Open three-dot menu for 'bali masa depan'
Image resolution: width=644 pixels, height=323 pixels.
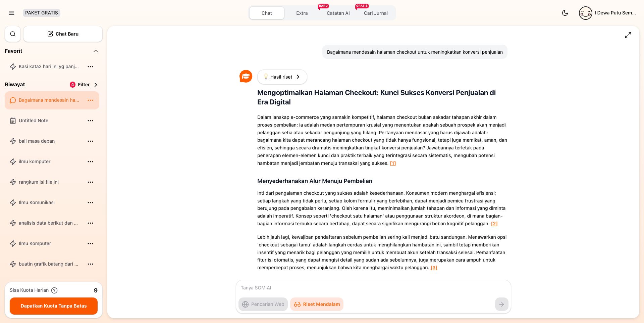point(90,141)
